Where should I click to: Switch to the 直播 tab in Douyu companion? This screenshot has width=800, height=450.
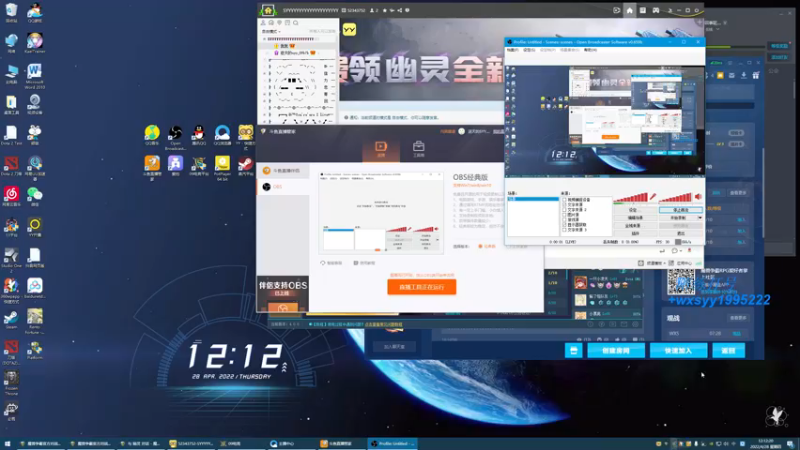click(x=381, y=149)
